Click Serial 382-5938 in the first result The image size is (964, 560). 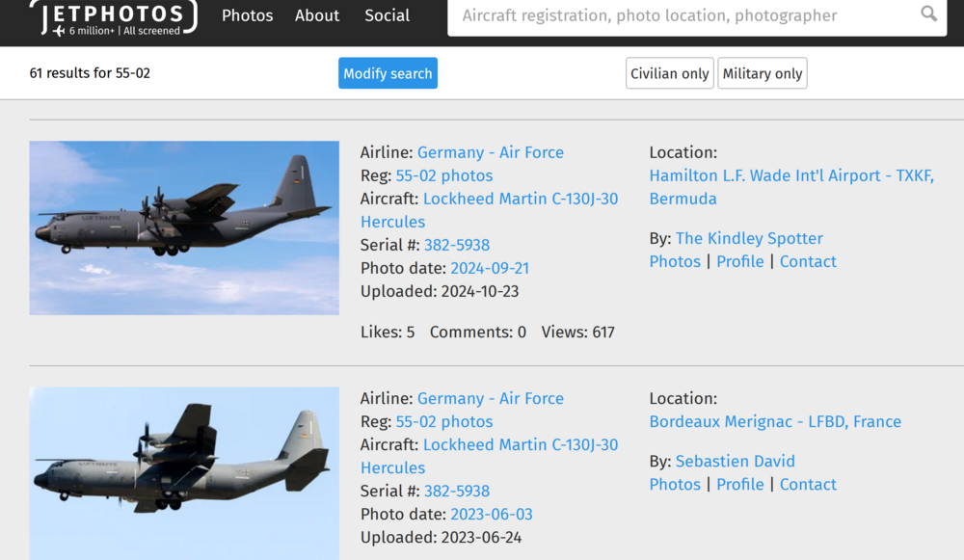[x=457, y=245]
